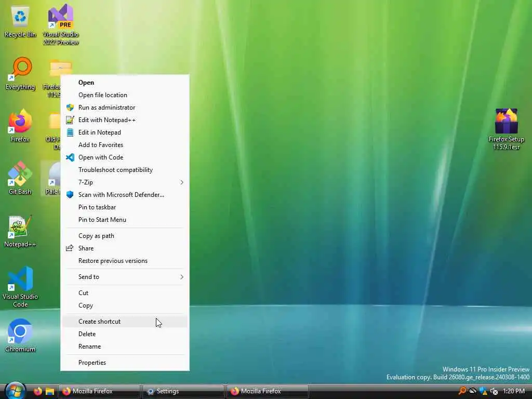Choose Open in the context menu
The height and width of the screenshot is (399, 532).
tap(125, 83)
